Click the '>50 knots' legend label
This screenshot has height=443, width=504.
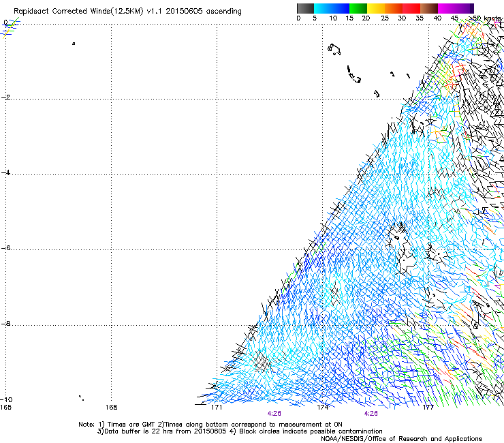coord(486,18)
